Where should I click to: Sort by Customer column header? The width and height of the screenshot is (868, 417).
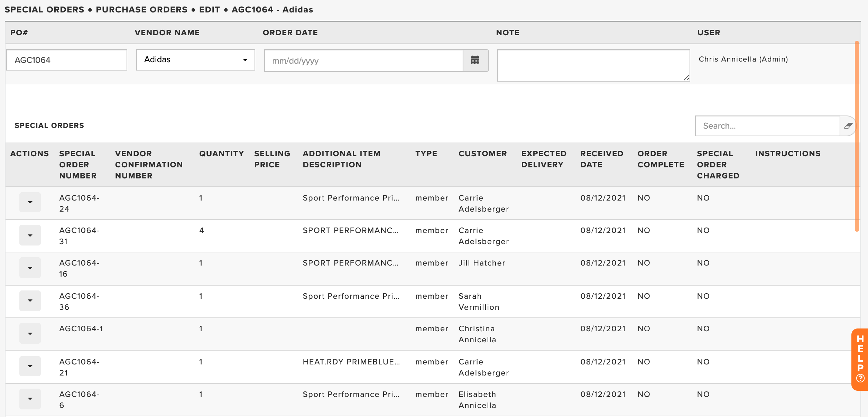tap(483, 154)
